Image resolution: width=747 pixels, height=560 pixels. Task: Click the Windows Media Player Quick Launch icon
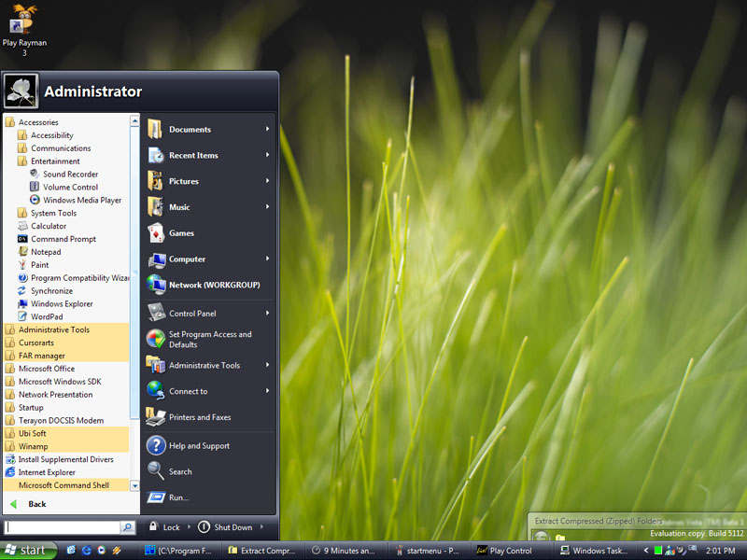point(102,550)
